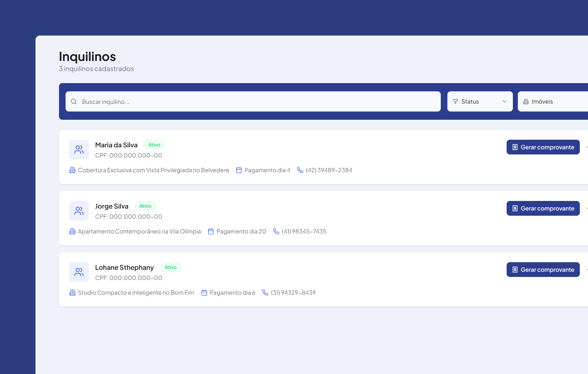Click building icon beside Studio Compacto property

(72, 293)
